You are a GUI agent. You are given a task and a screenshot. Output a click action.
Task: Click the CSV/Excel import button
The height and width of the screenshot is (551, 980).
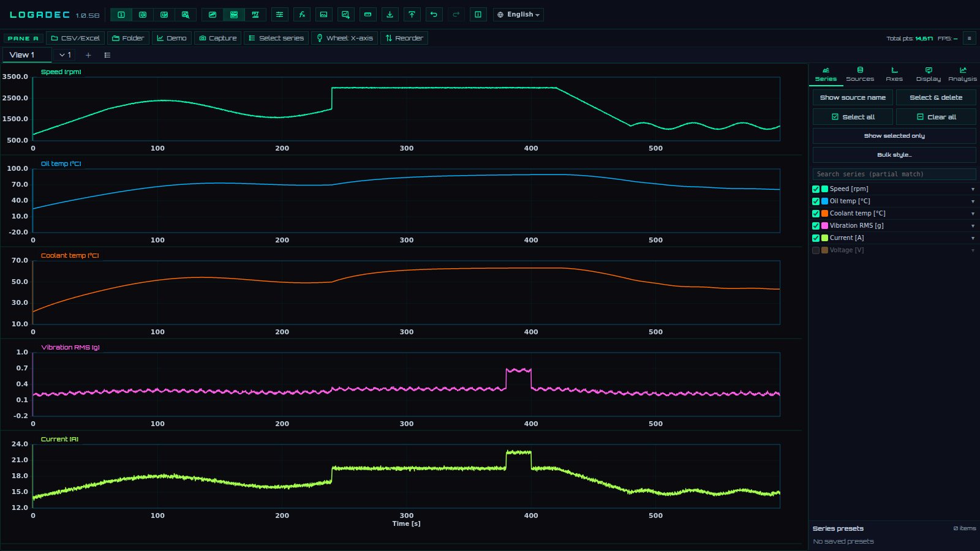(75, 38)
